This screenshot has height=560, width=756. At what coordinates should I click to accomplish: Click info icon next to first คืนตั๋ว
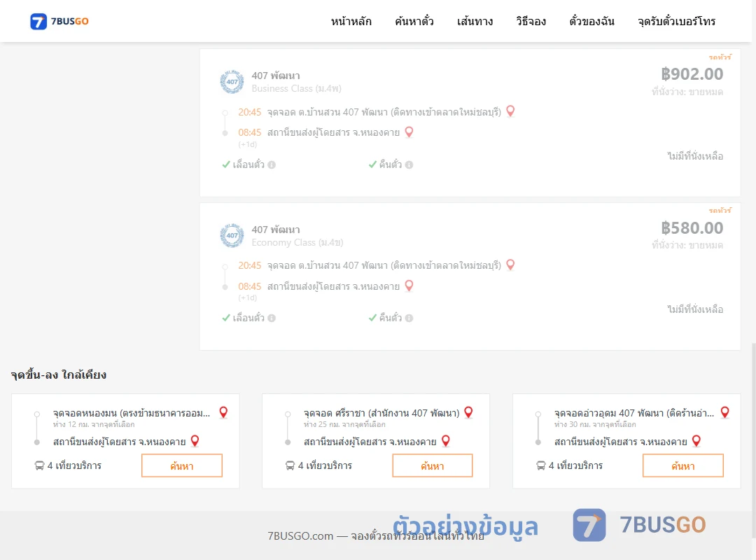[x=409, y=165]
